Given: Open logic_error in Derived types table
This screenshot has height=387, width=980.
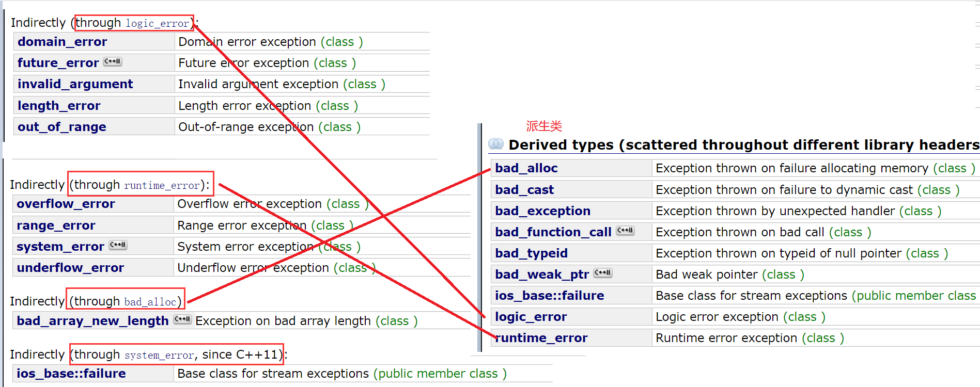Looking at the screenshot, I should (531, 317).
